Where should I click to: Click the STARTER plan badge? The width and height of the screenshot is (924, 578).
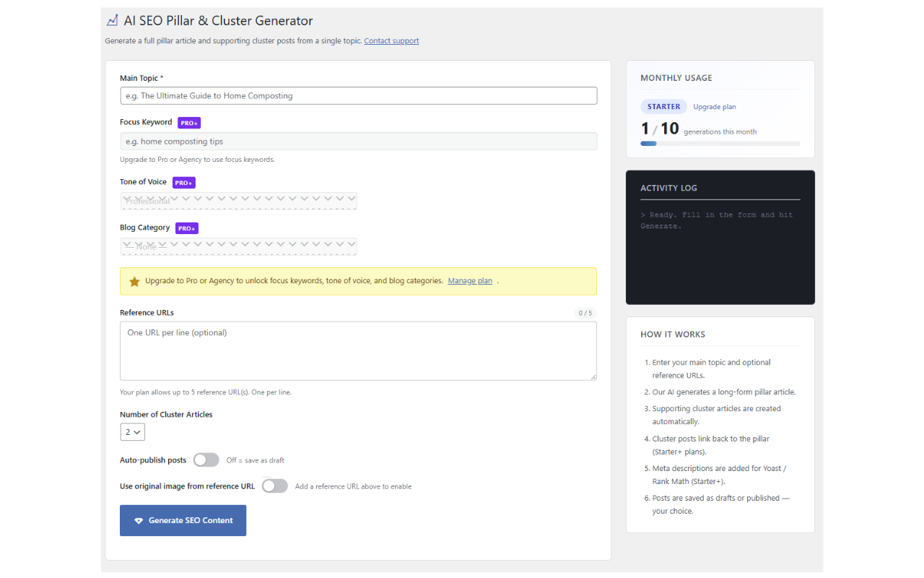663,106
